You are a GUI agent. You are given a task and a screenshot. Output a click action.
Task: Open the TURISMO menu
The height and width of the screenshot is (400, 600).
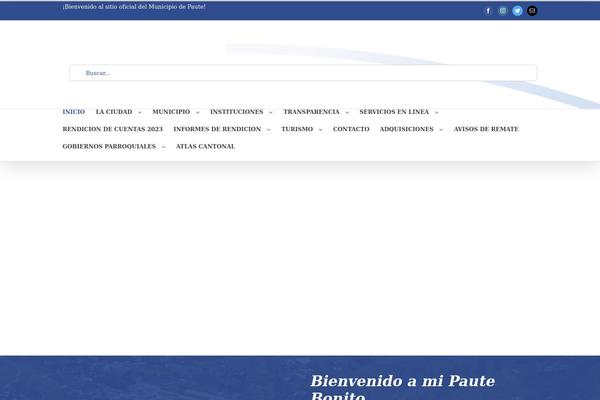(297, 129)
